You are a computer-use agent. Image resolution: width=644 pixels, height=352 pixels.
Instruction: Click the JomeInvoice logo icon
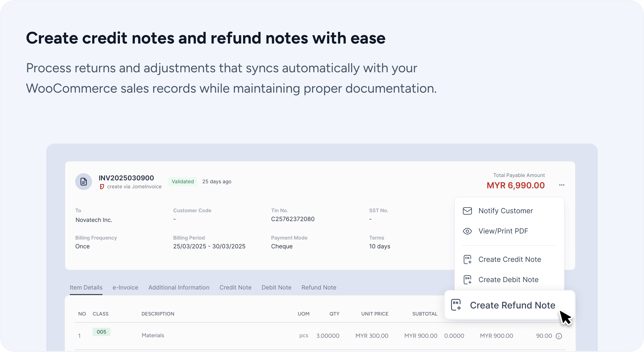point(102,187)
